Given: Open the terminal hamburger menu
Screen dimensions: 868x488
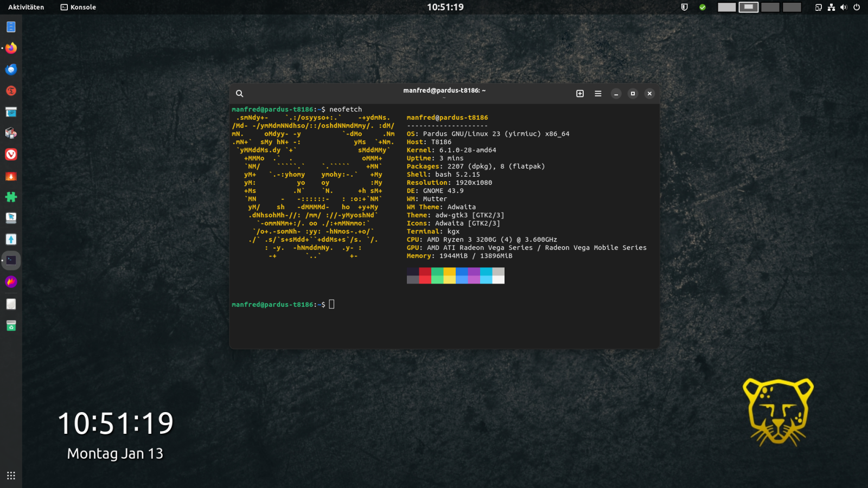Looking at the screenshot, I should tap(598, 94).
